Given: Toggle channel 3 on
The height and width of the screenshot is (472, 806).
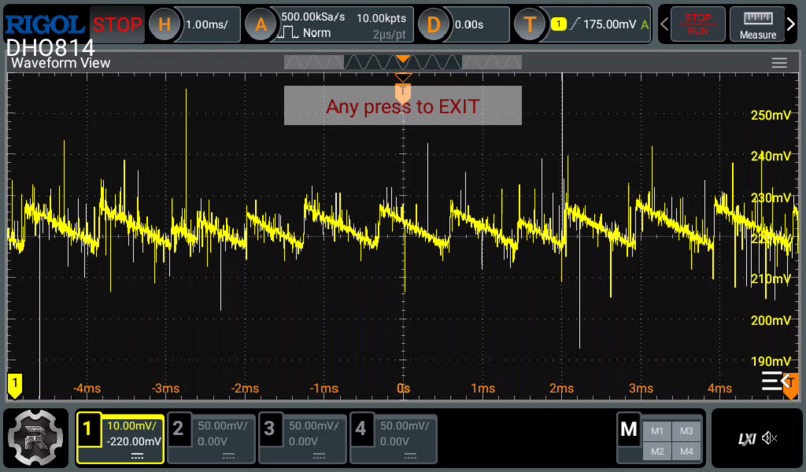Looking at the screenshot, I should (269, 428).
